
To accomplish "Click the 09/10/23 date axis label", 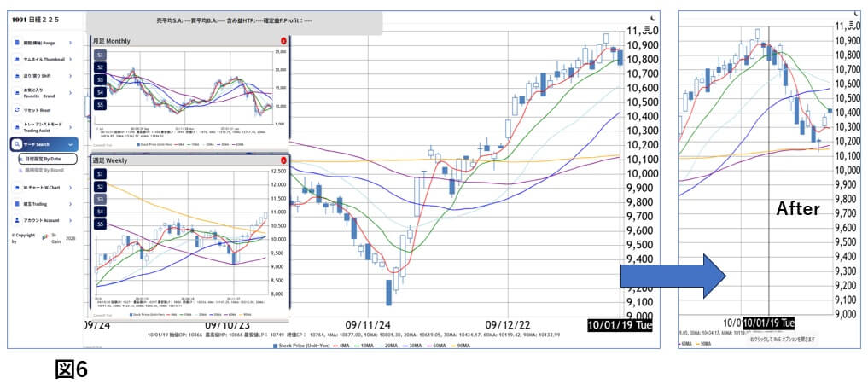I will point(228,324).
